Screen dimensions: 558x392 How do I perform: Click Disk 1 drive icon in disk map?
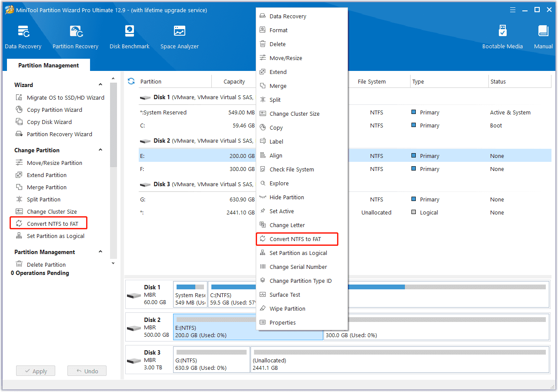(134, 295)
